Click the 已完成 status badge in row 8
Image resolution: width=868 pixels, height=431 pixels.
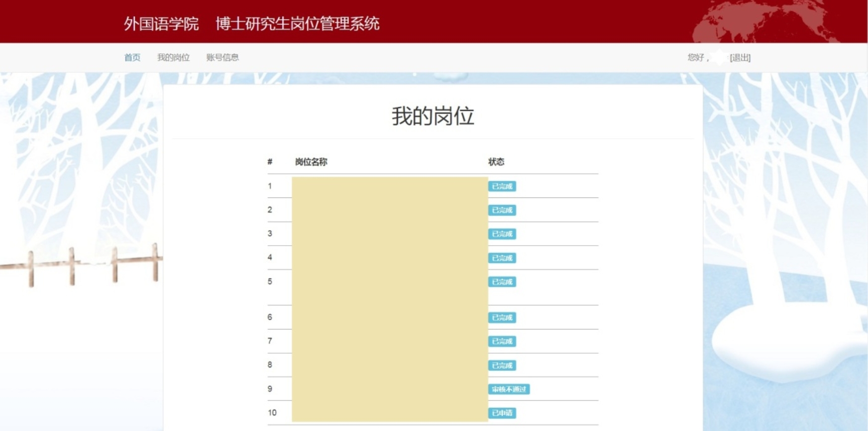click(502, 365)
